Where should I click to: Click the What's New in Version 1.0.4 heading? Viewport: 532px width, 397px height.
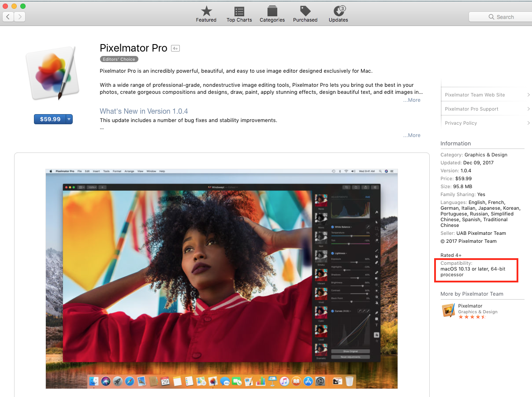(x=144, y=111)
